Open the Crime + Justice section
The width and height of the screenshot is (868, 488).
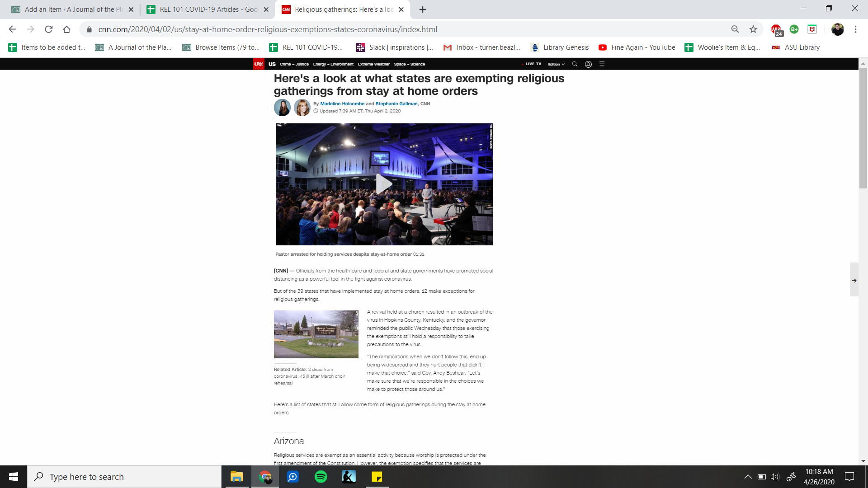pos(294,64)
